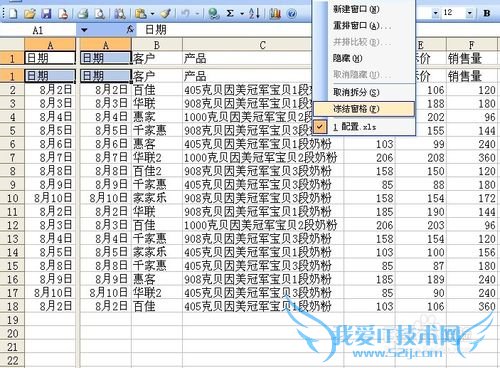Click value 206 in row 12

point(369,225)
